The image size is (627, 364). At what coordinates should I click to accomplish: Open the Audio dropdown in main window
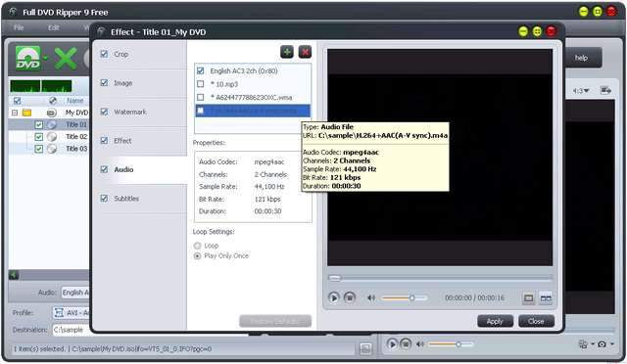click(x=75, y=293)
